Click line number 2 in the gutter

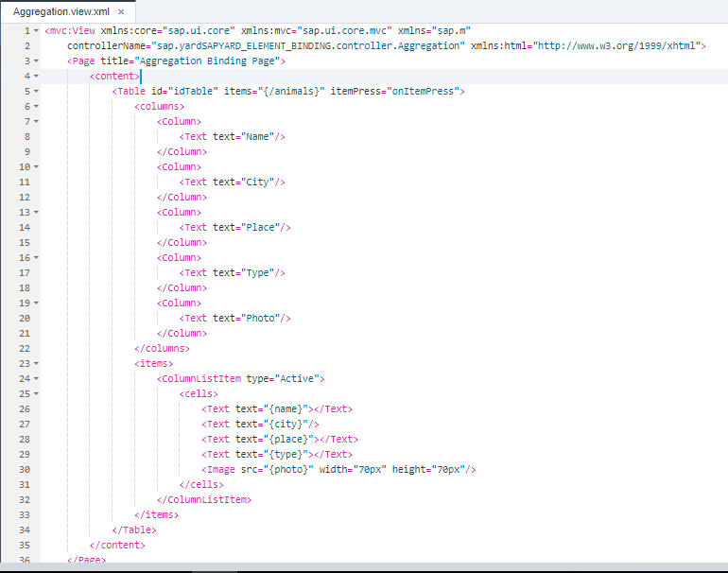[26, 46]
